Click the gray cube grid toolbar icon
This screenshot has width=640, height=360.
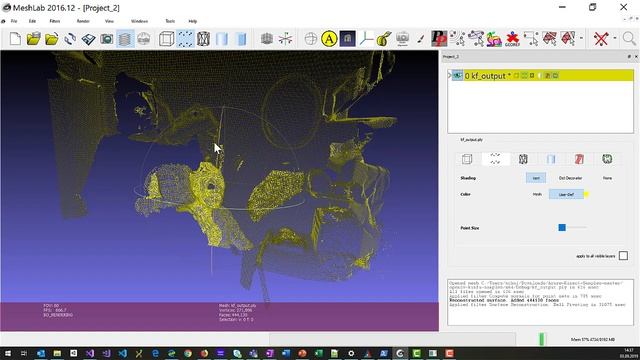coord(267,39)
